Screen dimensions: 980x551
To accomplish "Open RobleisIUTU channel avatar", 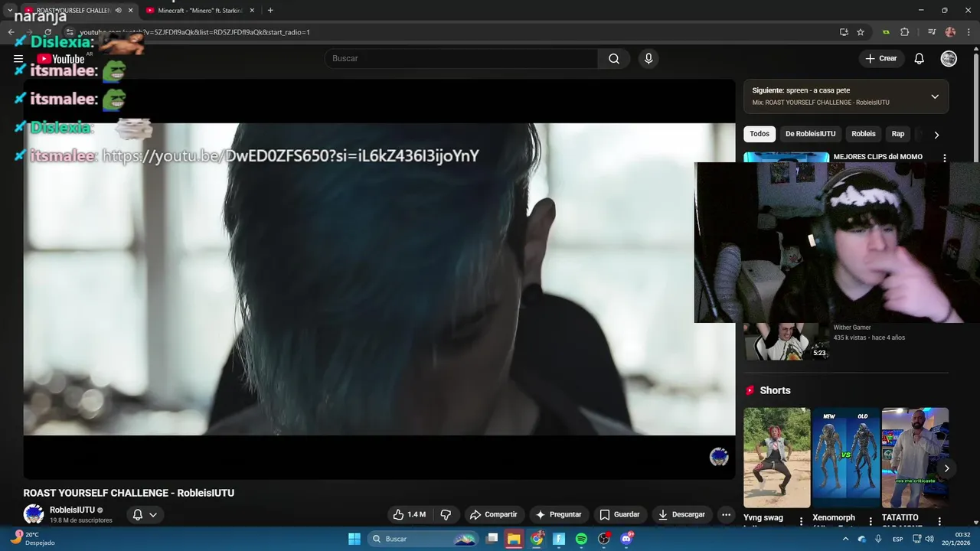I will click(34, 514).
